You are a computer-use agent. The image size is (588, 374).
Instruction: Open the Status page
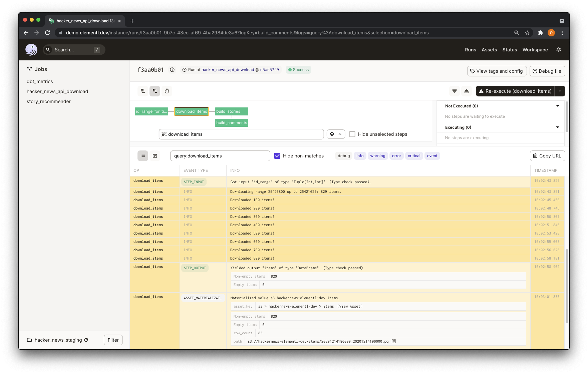510,50
